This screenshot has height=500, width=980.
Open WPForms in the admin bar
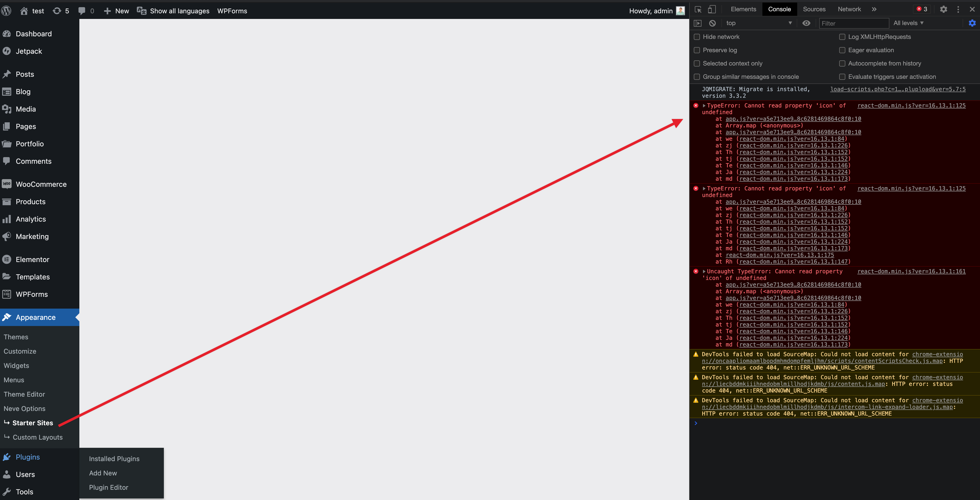tap(232, 11)
